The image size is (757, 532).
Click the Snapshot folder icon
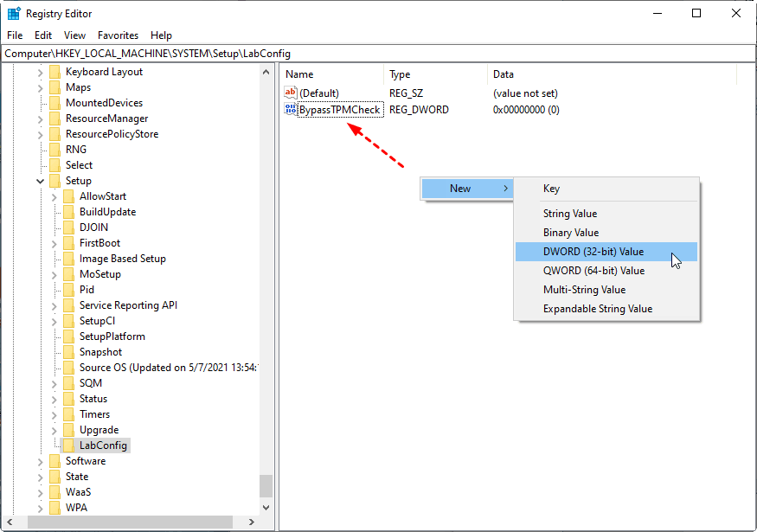(69, 352)
